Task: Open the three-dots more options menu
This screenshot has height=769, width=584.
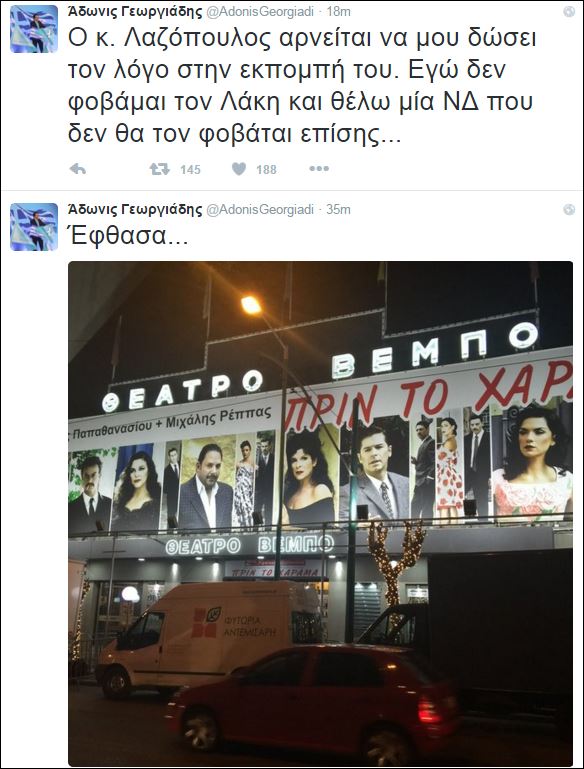Action: (319, 169)
